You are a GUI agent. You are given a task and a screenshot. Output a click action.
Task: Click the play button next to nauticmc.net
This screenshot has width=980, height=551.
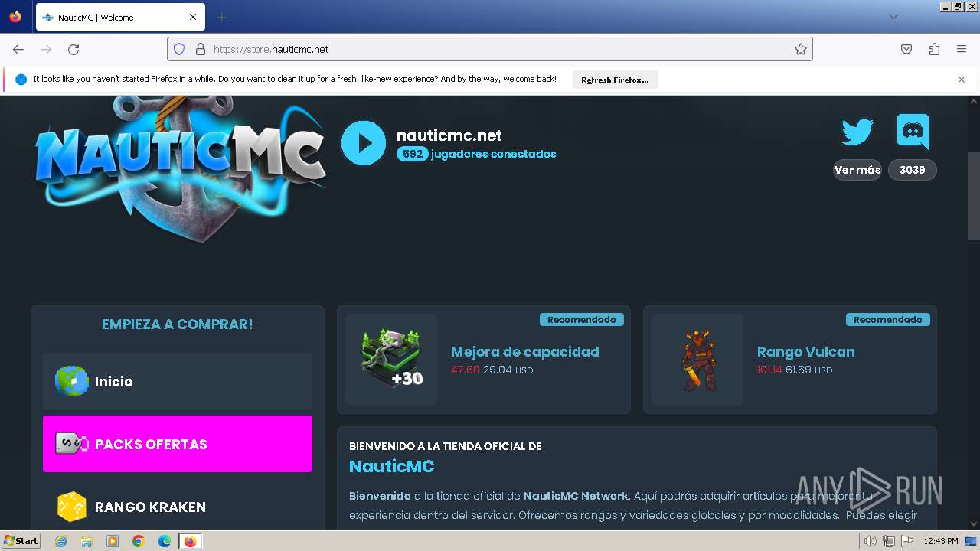pos(364,143)
